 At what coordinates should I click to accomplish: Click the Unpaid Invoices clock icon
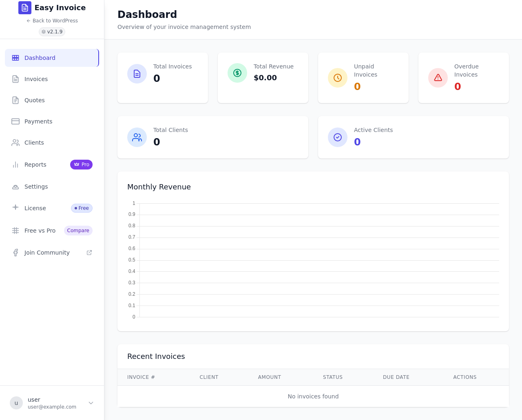click(338, 78)
